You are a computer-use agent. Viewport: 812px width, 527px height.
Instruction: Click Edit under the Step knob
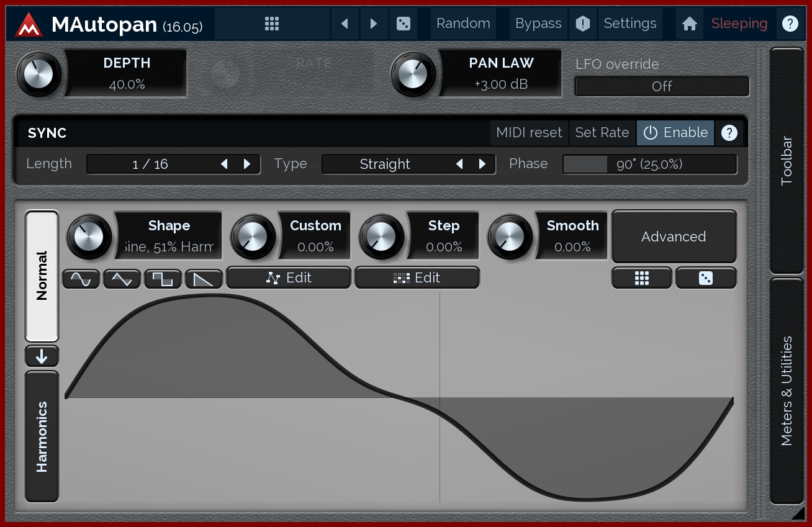[417, 277]
